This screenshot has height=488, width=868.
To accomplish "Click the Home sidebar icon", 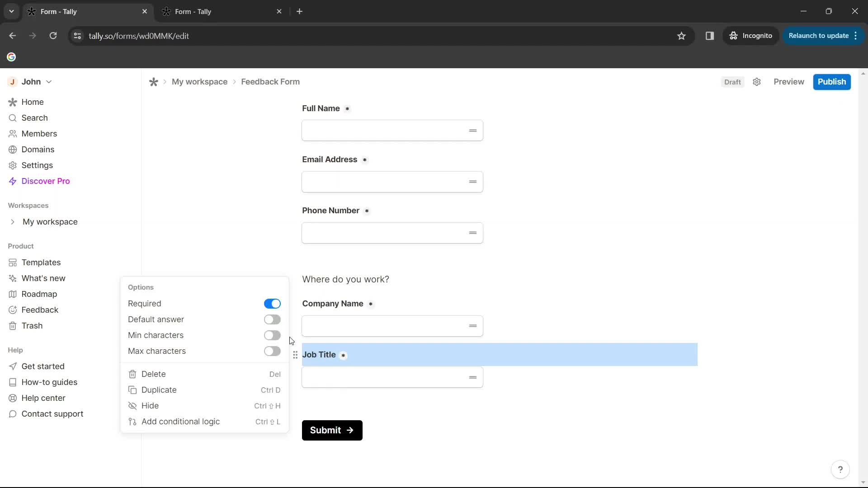I will pos(13,102).
